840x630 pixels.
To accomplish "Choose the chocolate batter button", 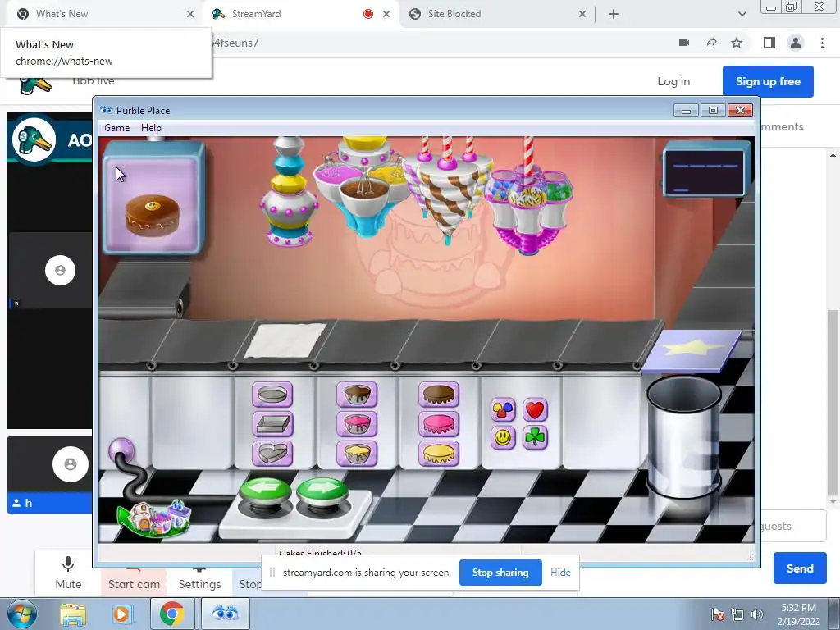I will pos(357,395).
